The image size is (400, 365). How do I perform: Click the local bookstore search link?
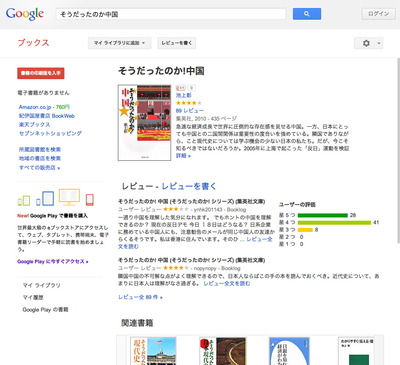click(40, 158)
